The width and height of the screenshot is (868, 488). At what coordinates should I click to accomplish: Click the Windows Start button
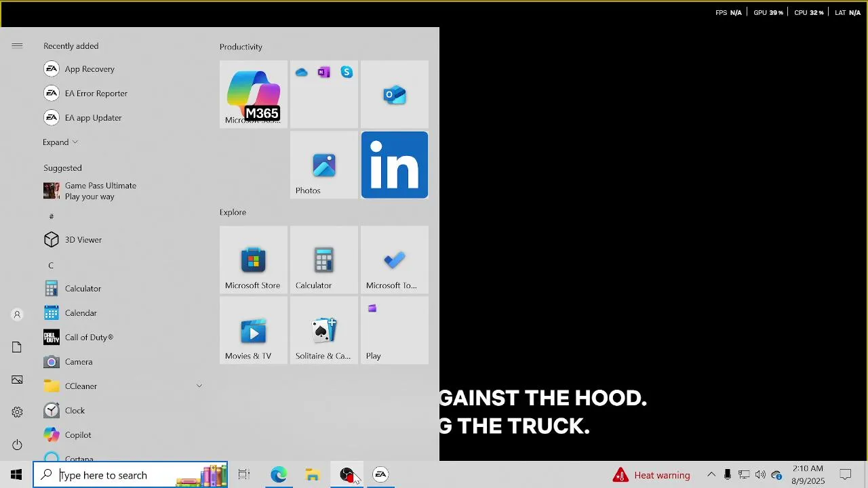pos(16,474)
